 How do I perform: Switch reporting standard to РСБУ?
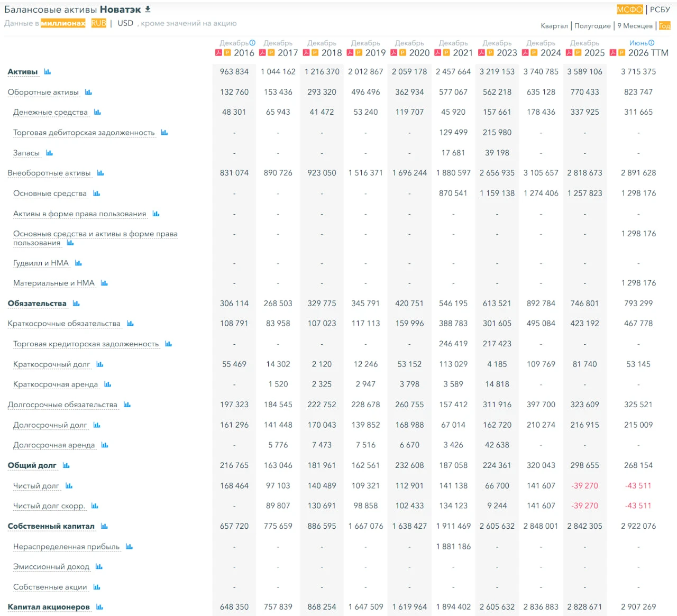click(x=660, y=10)
